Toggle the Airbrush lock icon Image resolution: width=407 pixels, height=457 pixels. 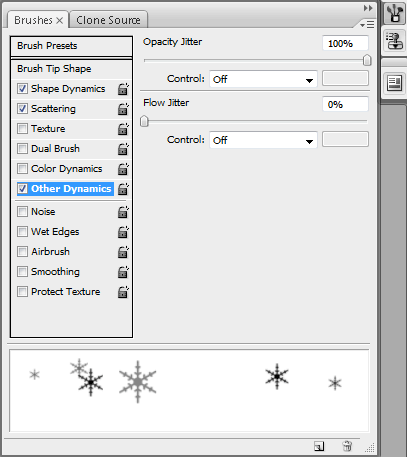click(x=123, y=252)
